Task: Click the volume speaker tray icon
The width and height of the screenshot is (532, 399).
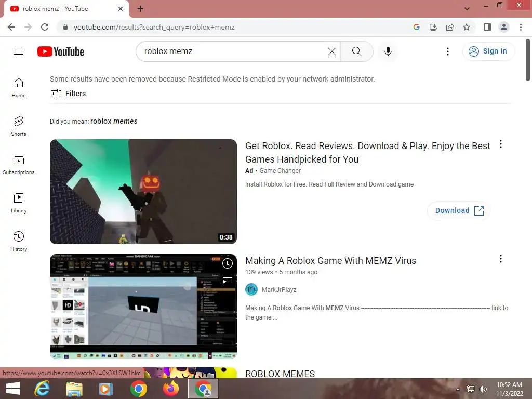Action: pyautogui.click(x=483, y=389)
